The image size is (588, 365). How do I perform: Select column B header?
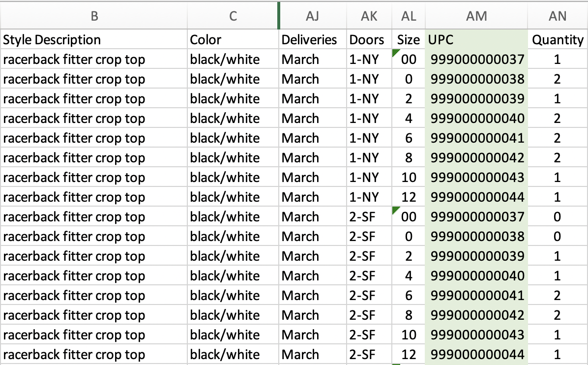[94, 16]
